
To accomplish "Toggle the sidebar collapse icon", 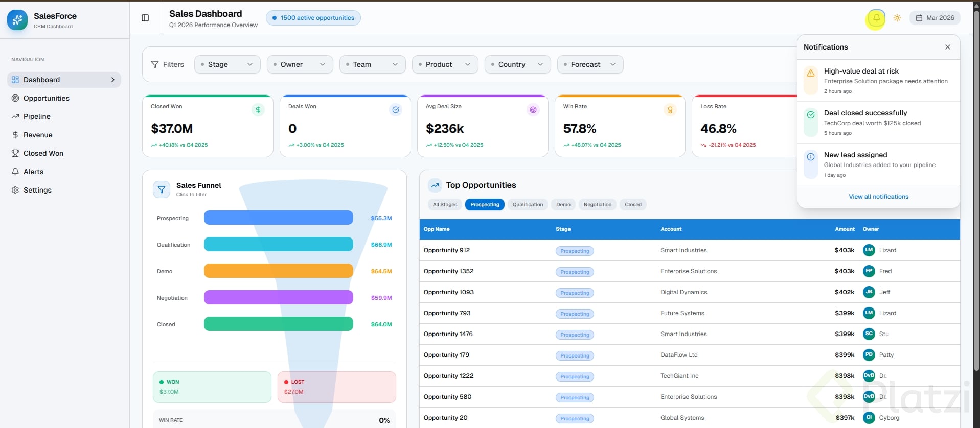I will click(x=145, y=18).
